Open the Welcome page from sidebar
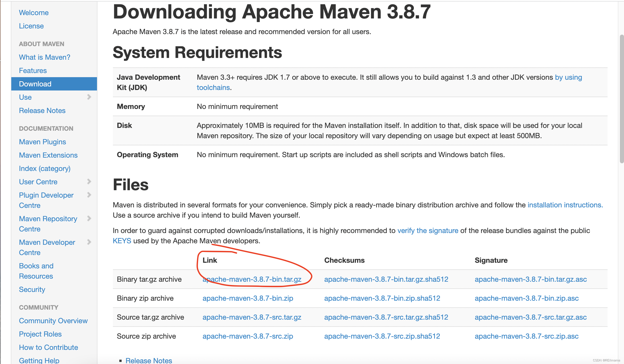 [34, 13]
